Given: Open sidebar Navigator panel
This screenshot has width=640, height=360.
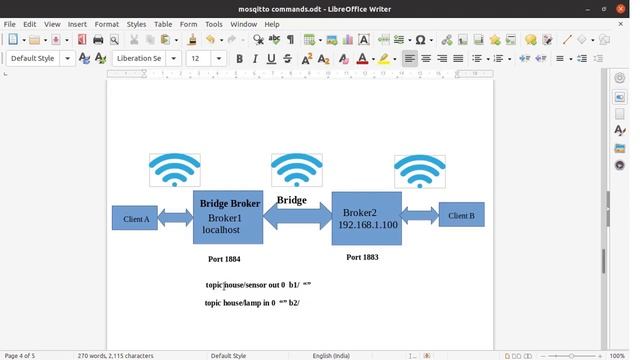Looking at the screenshot, I should tap(620, 165).
